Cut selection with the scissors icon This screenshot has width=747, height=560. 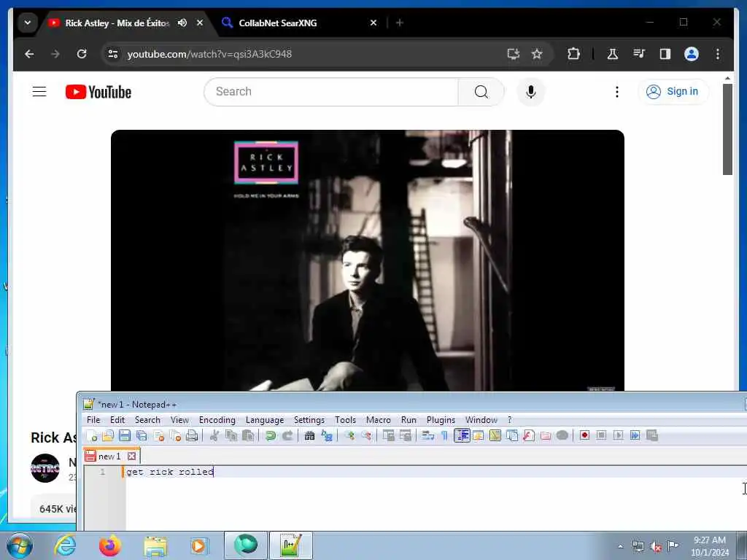[214, 435]
